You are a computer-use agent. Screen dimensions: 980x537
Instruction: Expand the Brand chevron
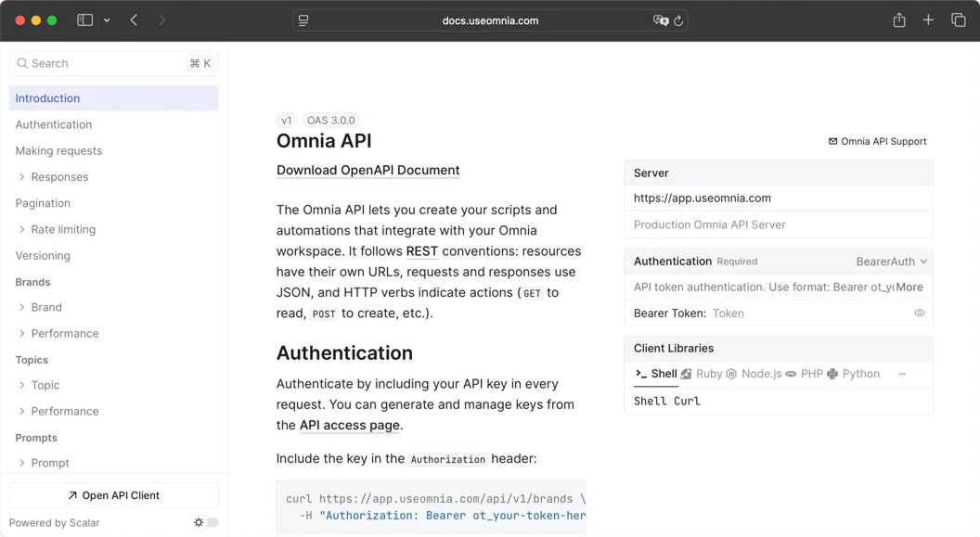(x=22, y=307)
